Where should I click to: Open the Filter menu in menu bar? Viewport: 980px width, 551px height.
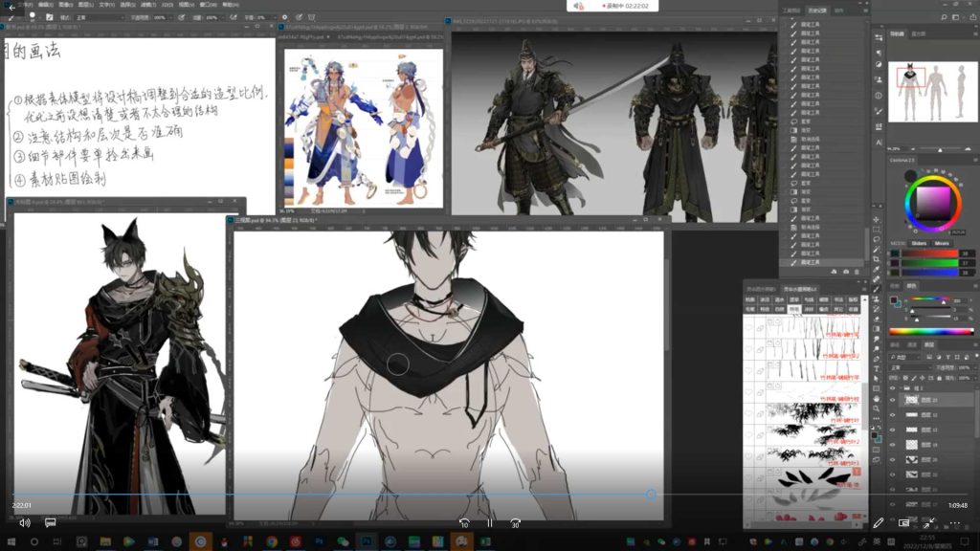click(x=148, y=5)
